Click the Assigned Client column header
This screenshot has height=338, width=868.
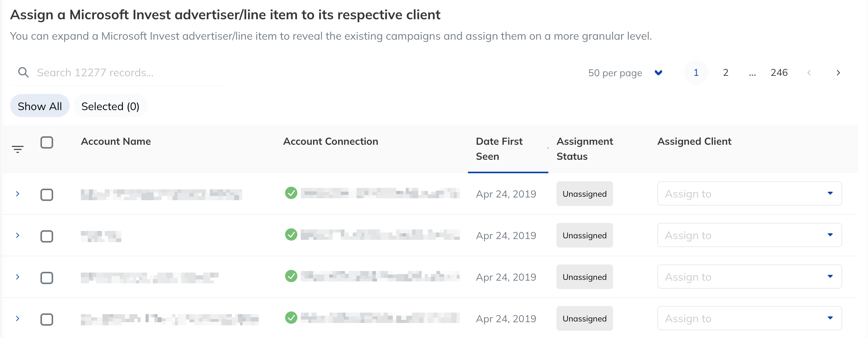pos(694,141)
